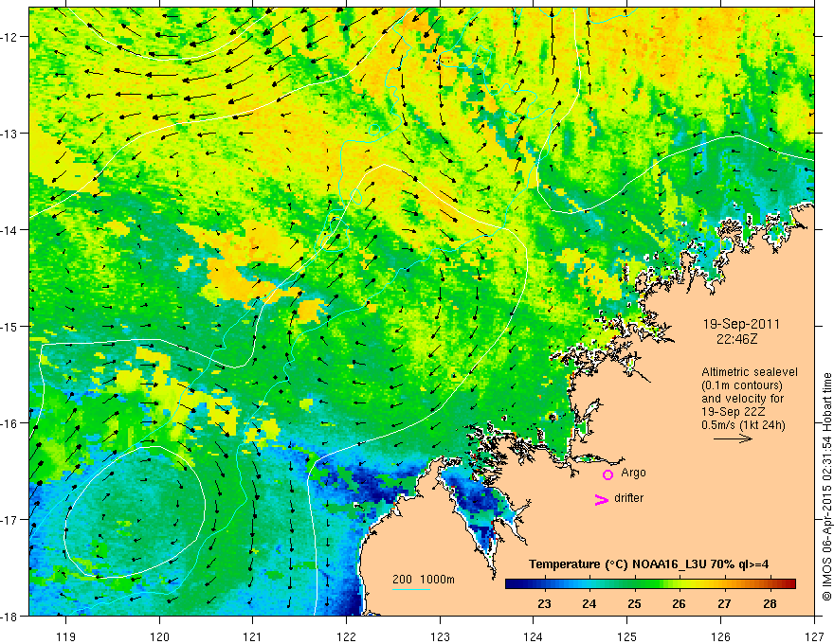Click the latitude -18 axis label
834x644 pixels.
[10, 616]
